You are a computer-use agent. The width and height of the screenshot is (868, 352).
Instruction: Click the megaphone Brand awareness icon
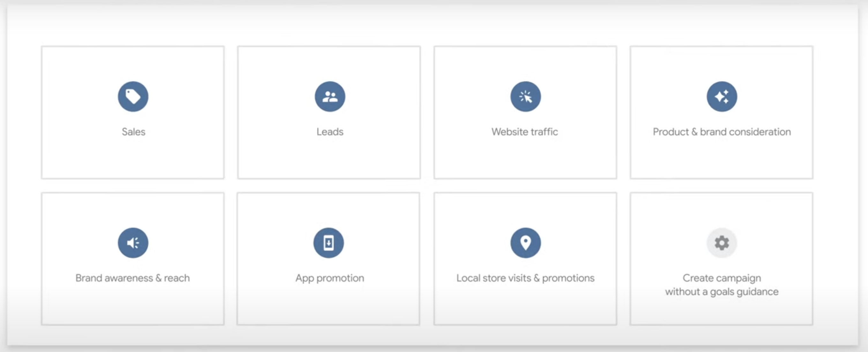(x=133, y=243)
